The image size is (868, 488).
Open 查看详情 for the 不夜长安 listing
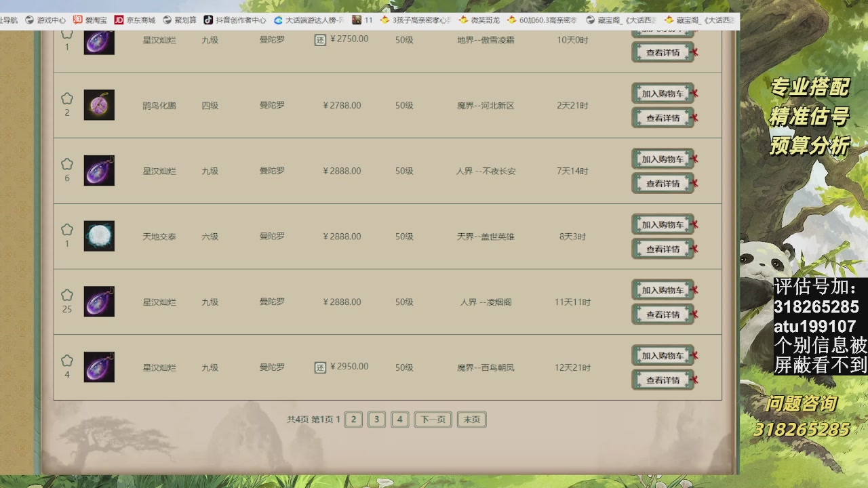click(x=663, y=184)
